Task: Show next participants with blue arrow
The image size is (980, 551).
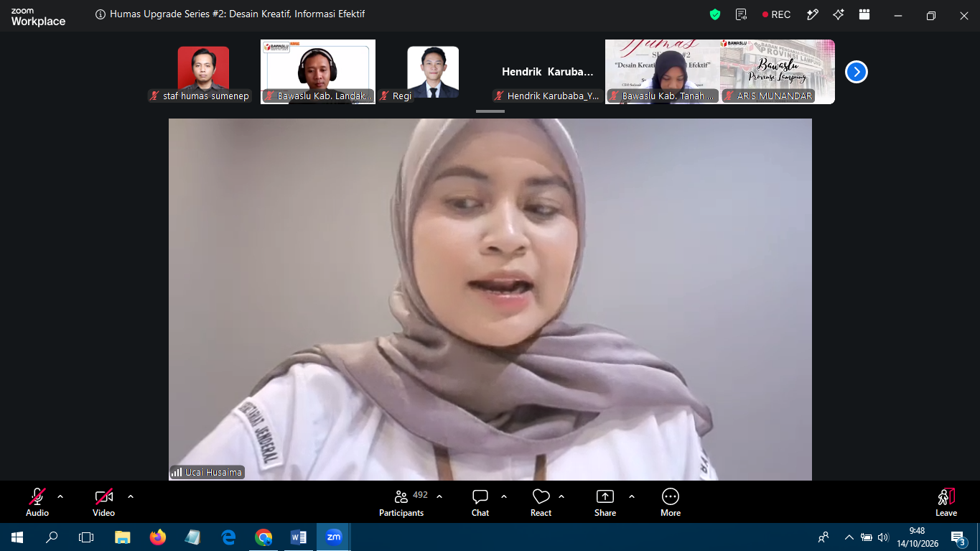Action: 857,72
